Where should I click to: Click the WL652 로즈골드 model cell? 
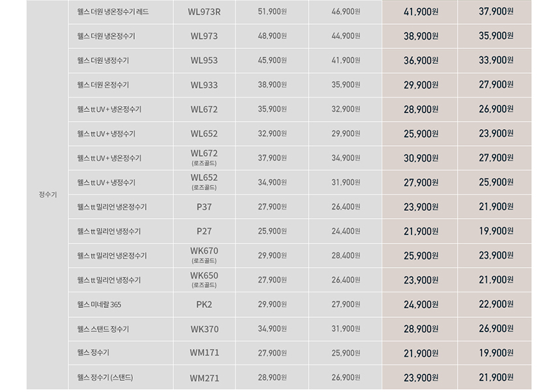[x=204, y=182]
